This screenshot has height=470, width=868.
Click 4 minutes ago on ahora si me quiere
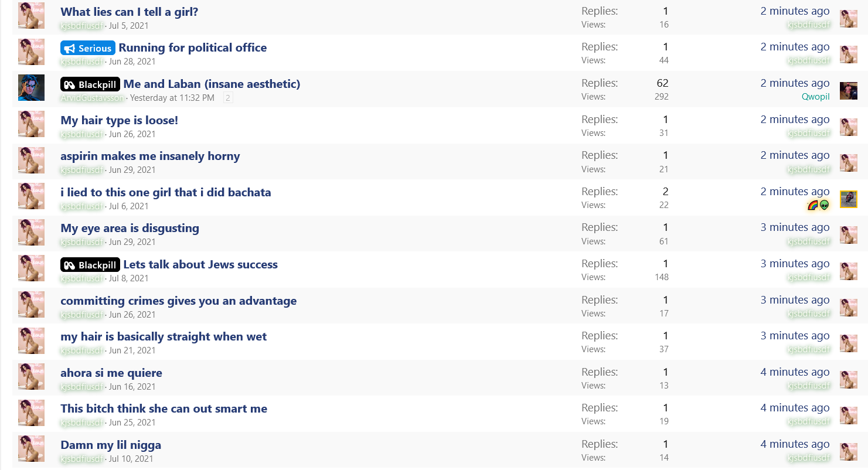795,372
